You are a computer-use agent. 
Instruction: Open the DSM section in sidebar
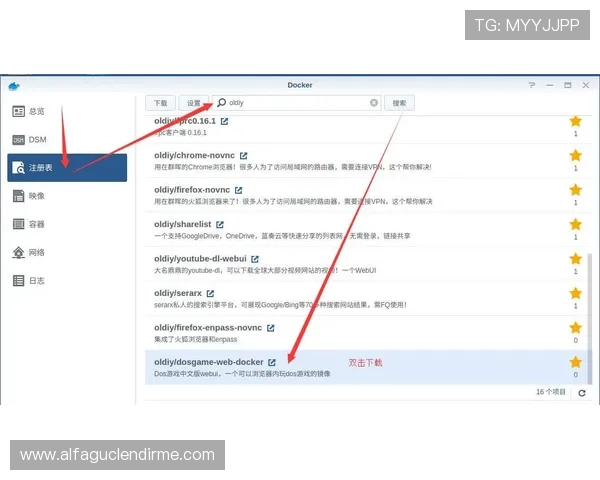[x=67, y=140]
